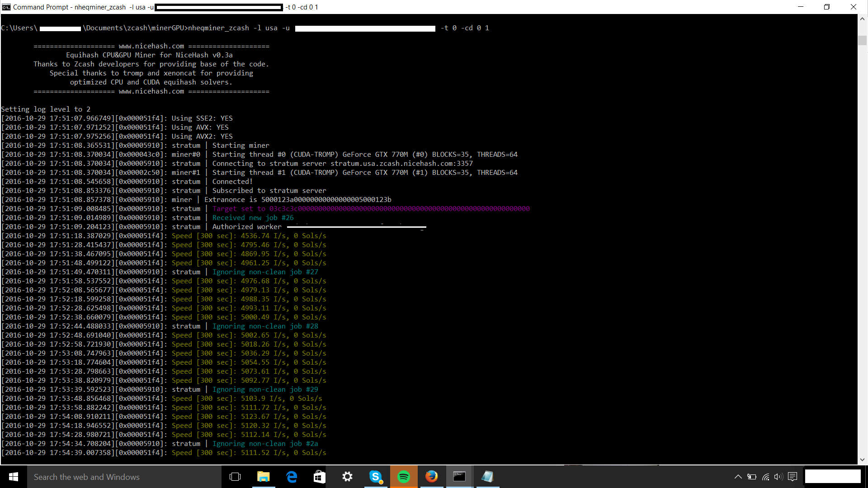Open the Action Center notifications

click(792, 477)
